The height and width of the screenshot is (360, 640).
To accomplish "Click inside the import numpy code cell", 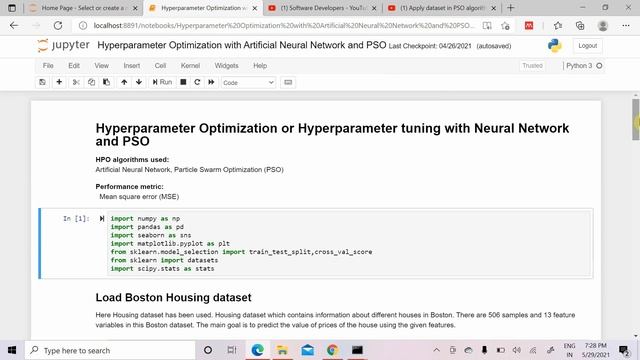I will tap(349, 244).
